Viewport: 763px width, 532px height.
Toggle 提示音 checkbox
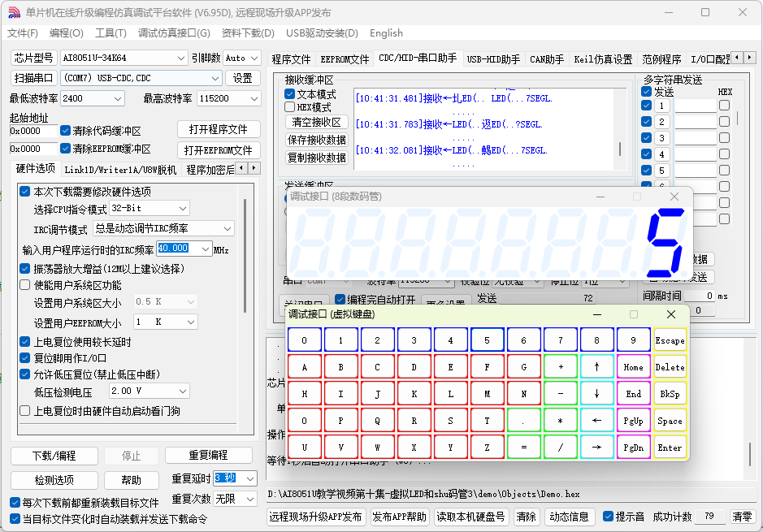point(608,517)
